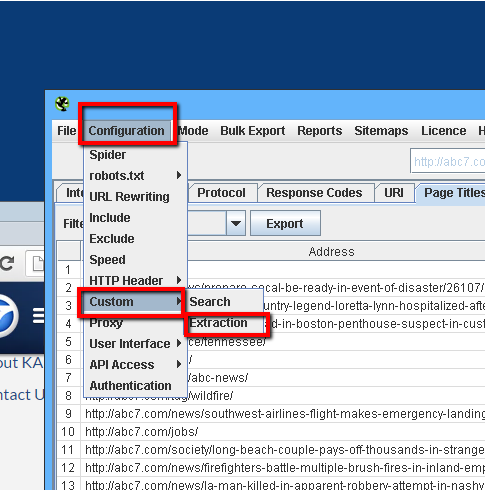Click the Address column header
Image resolution: width=487 pixels, height=493 pixels.
pos(332,251)
